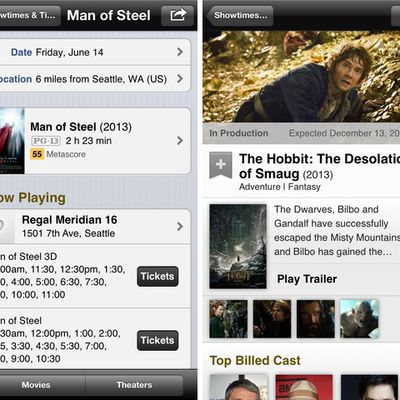Image resolution: width=400 pixels, height=400 pixels.
Task: Tap the share icon beside Man of Steel title
Action: pyautogui.click(x=177, y=15)
